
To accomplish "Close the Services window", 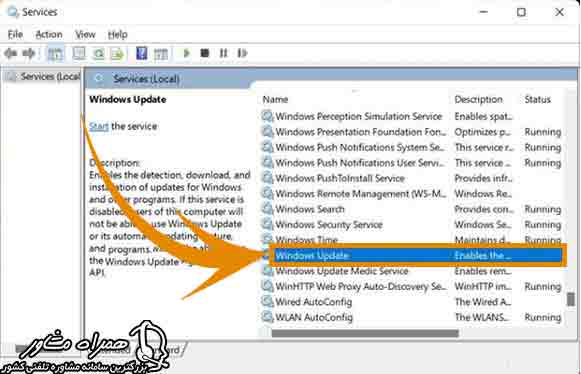I will [x=559, y=12].
